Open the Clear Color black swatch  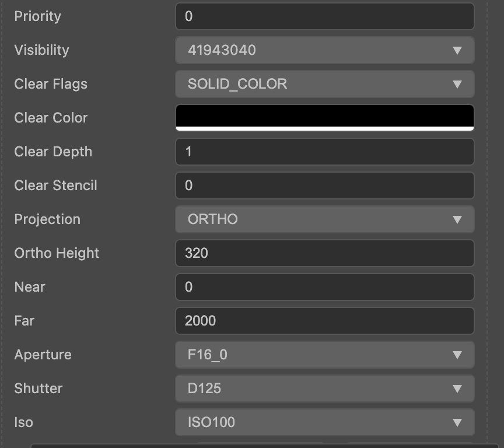pos(324,117)
